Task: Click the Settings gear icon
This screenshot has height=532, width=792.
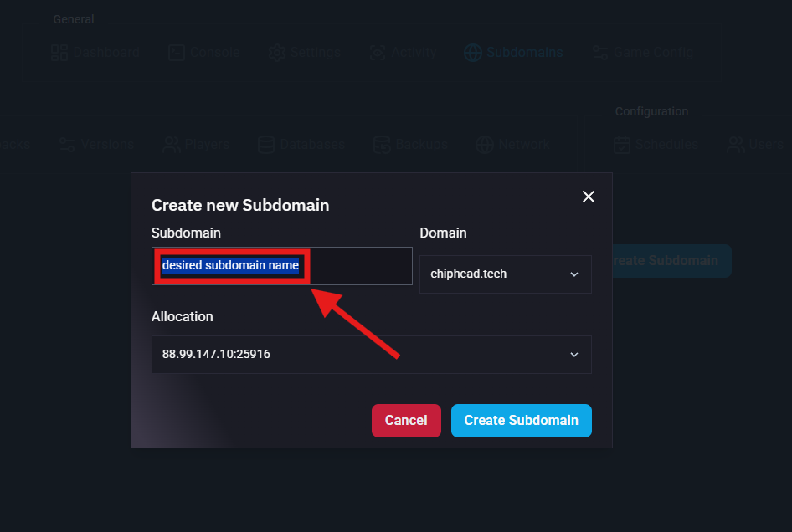Action: click(x=277, y=53)
